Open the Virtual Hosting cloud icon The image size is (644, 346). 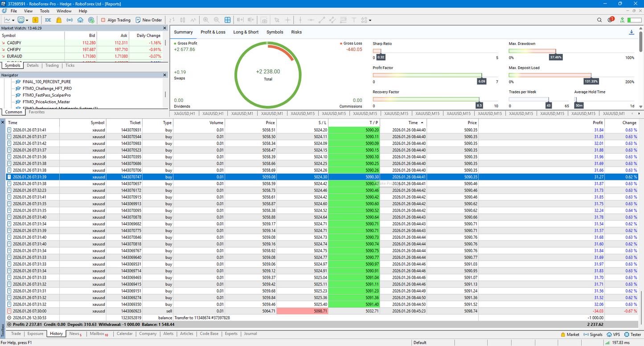tap(80, 20)
